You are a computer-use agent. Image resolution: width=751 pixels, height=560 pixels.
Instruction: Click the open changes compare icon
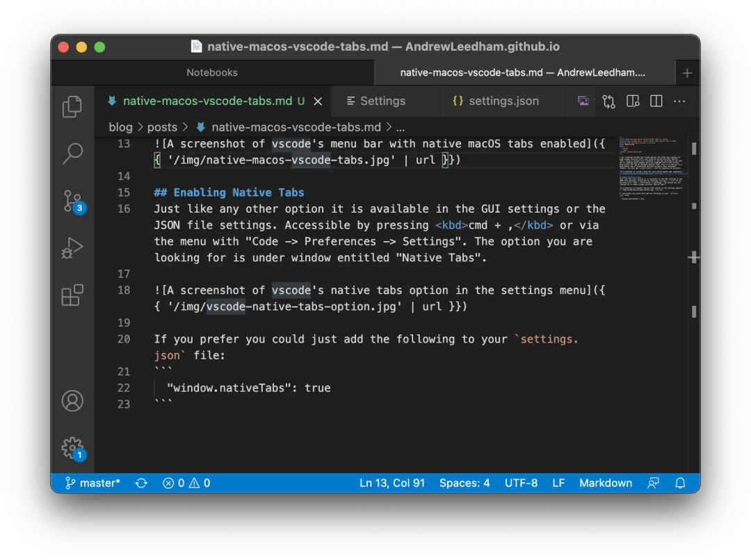(x=608, y=101)
